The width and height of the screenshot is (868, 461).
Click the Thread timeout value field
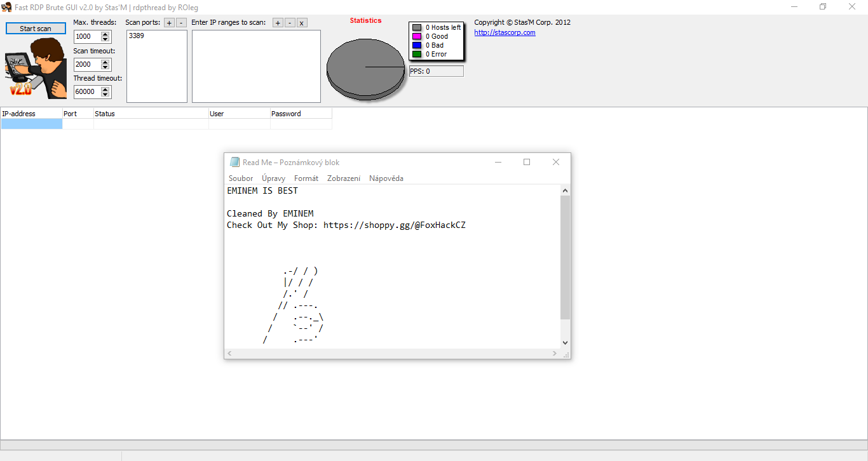pos(87,92)
